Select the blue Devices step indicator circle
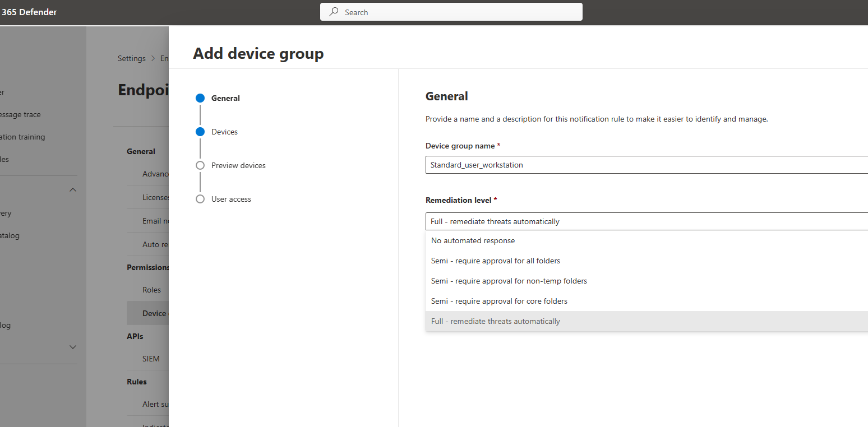The width and height of the screenshot is (868, 427). 200,131
